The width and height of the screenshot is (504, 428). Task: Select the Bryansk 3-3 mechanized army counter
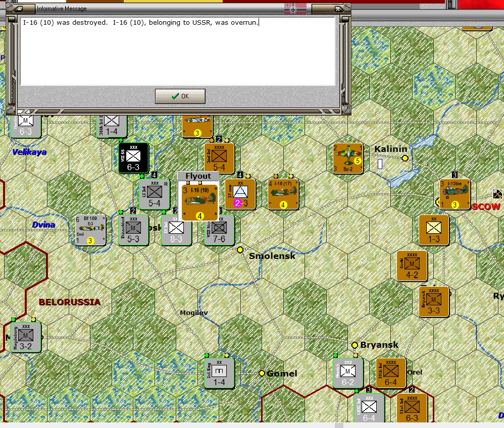point(434,302)
